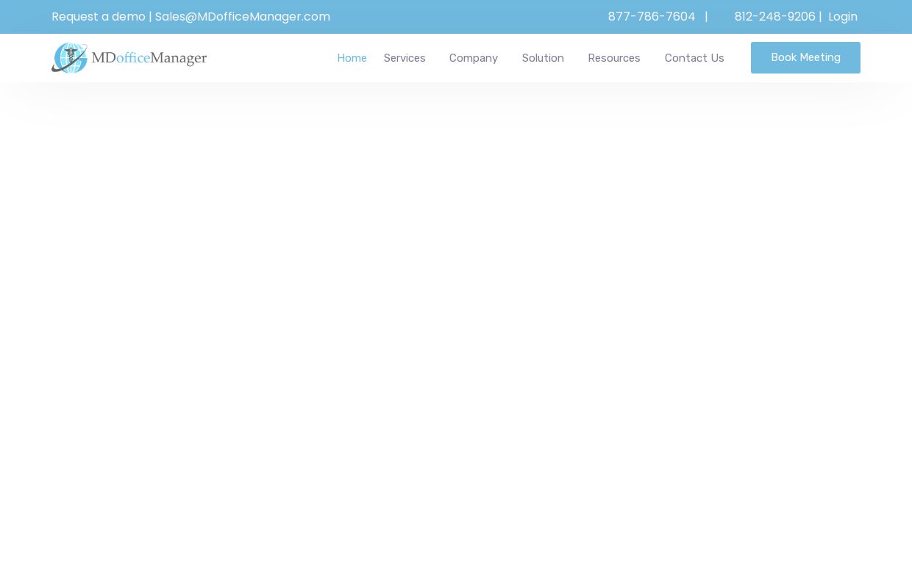Expand the Company dropdown menu
Viewport: 912px width, 588px height.
point(474,58)
